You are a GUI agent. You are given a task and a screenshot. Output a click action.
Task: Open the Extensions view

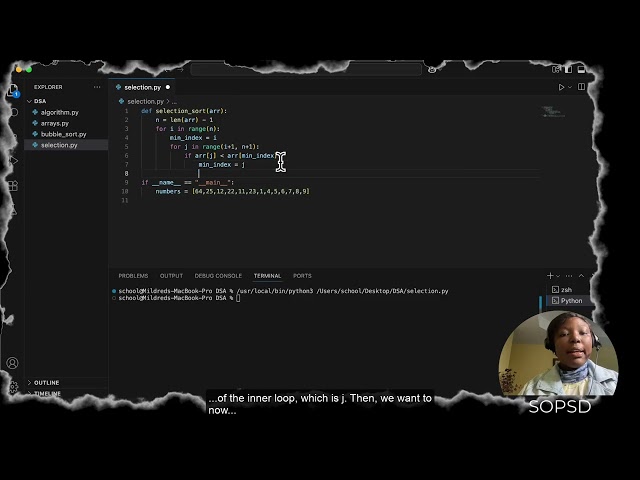coord(13,186)
